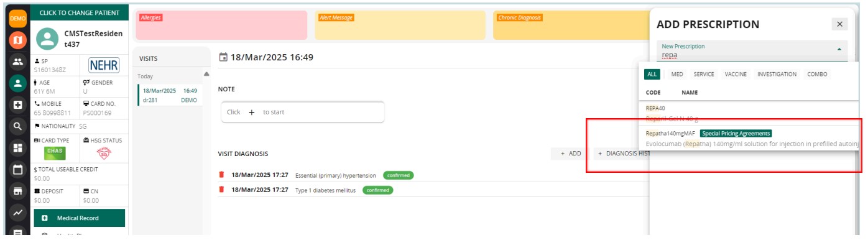Click the NAME column header
Image resolution: width=868 pixels, height=240 pixels.
click(x=690, y=92)
